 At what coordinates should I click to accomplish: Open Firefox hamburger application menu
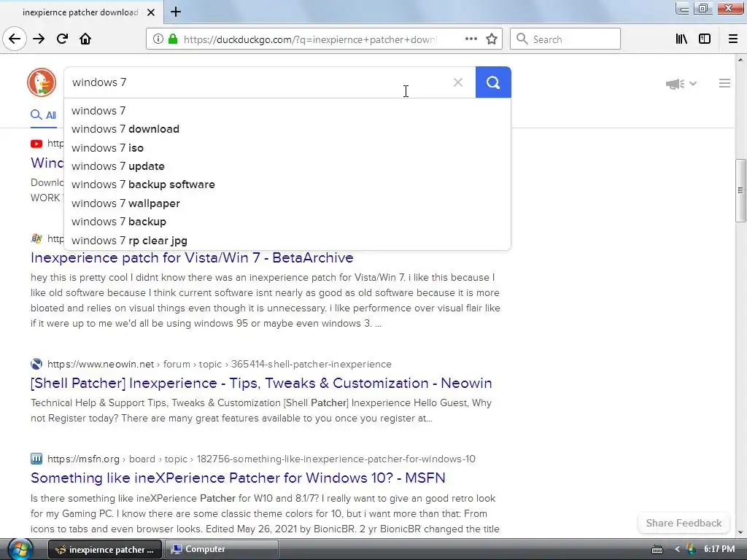click(x=733, y=39)
